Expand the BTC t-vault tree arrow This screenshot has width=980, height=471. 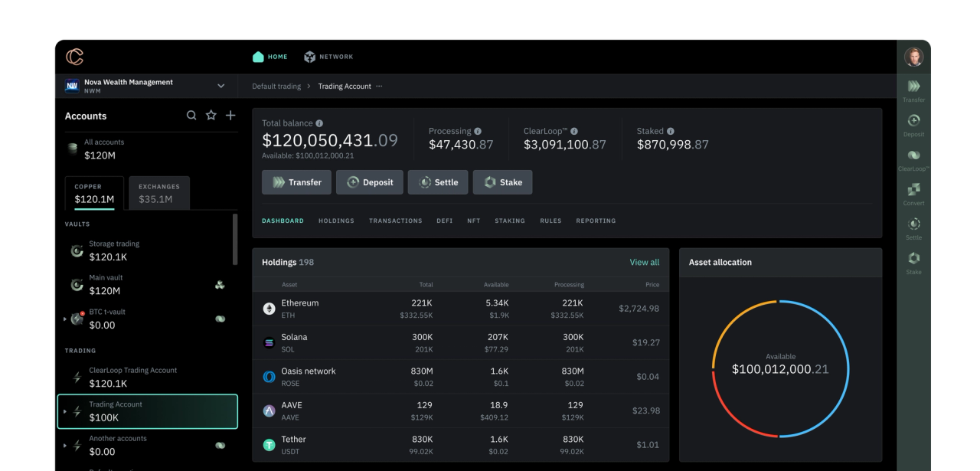click(65, 318)
